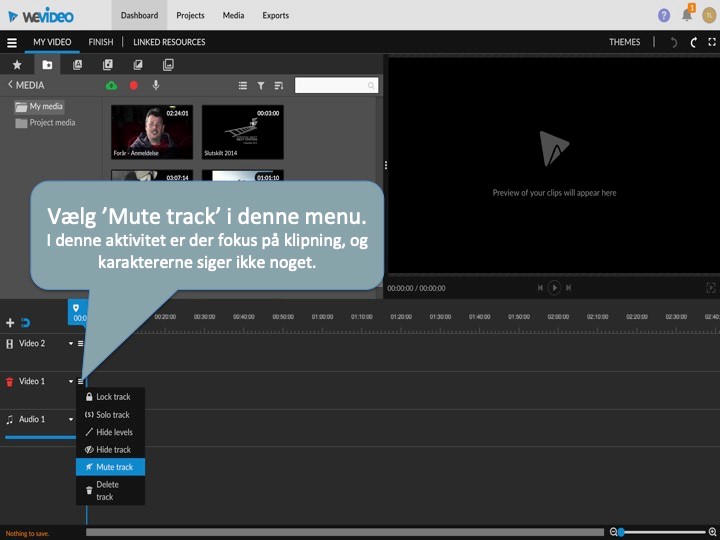
Task: Click the microphone voiceover icon
Action: pyautogui.click(x=156, y=85)
